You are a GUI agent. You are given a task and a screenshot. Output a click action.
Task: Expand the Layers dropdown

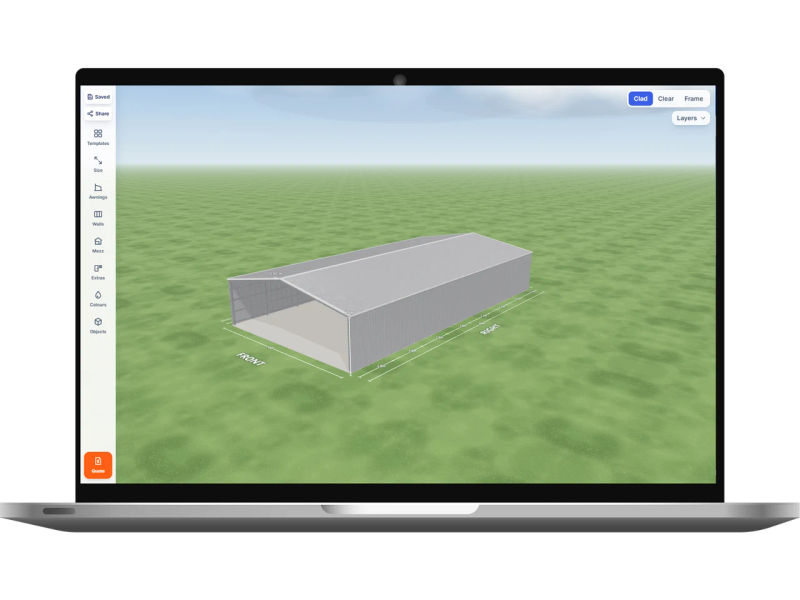tap(690, 118)
